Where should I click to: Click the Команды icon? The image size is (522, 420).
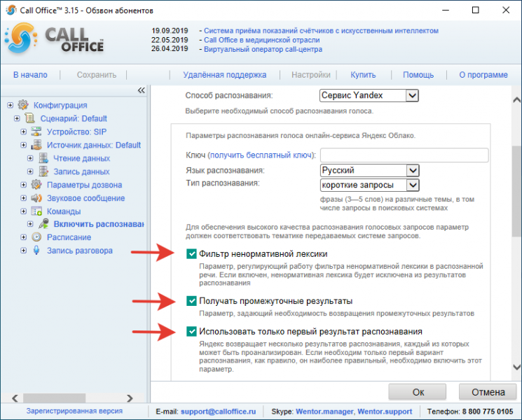(36, 211)
